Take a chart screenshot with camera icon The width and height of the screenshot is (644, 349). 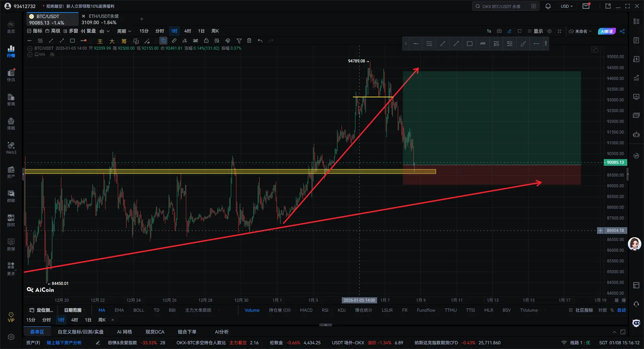[x=499, y=31]
